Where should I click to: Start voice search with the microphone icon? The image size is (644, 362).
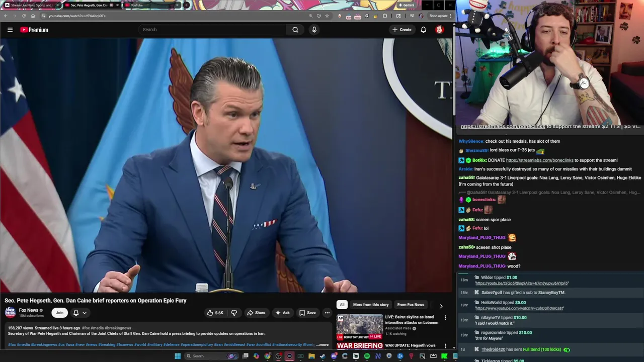[314, 30]
